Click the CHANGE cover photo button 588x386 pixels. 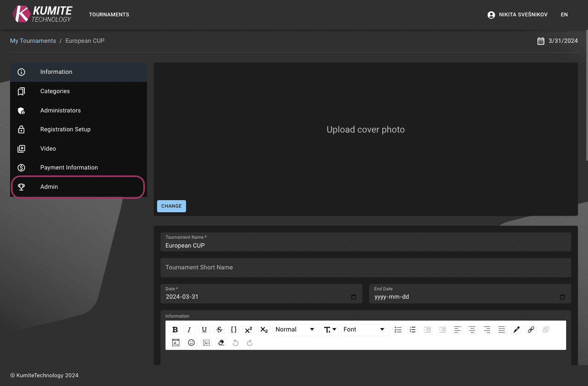[171, 206]
